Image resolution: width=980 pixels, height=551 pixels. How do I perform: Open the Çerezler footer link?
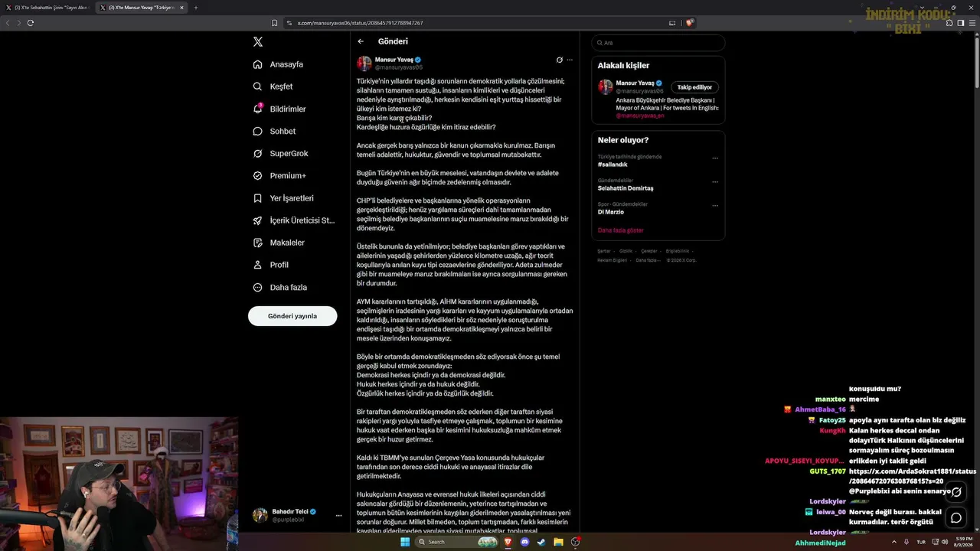click(649, 251)
